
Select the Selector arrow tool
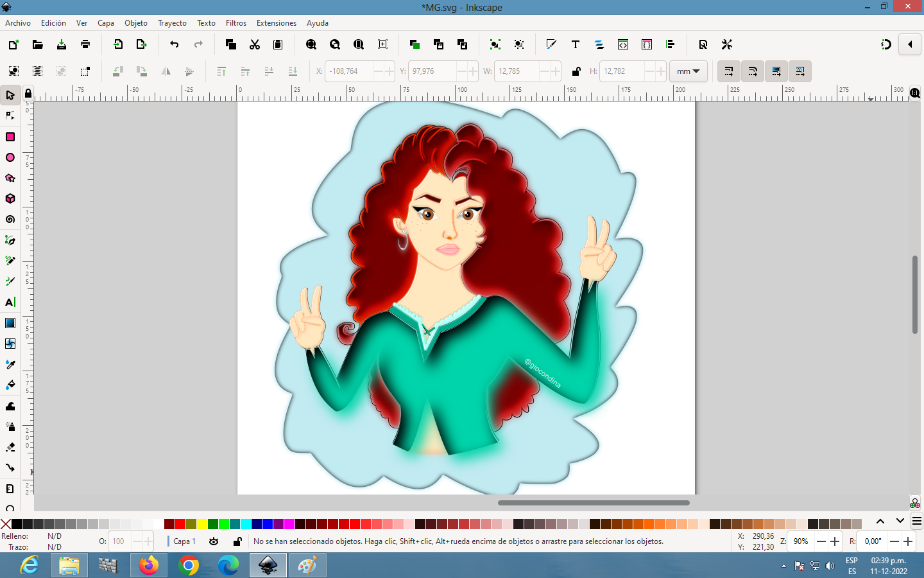(10, 95)
